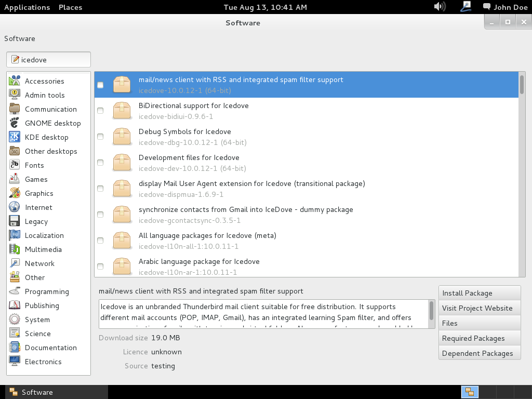Tick Arabic language package for Icedove checkbox

100,267
